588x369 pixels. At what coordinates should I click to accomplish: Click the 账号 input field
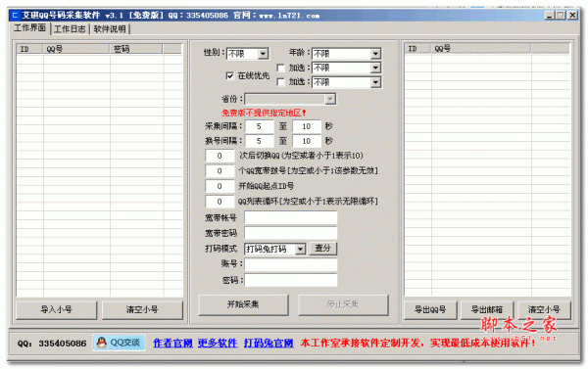(x=291, y=264)
